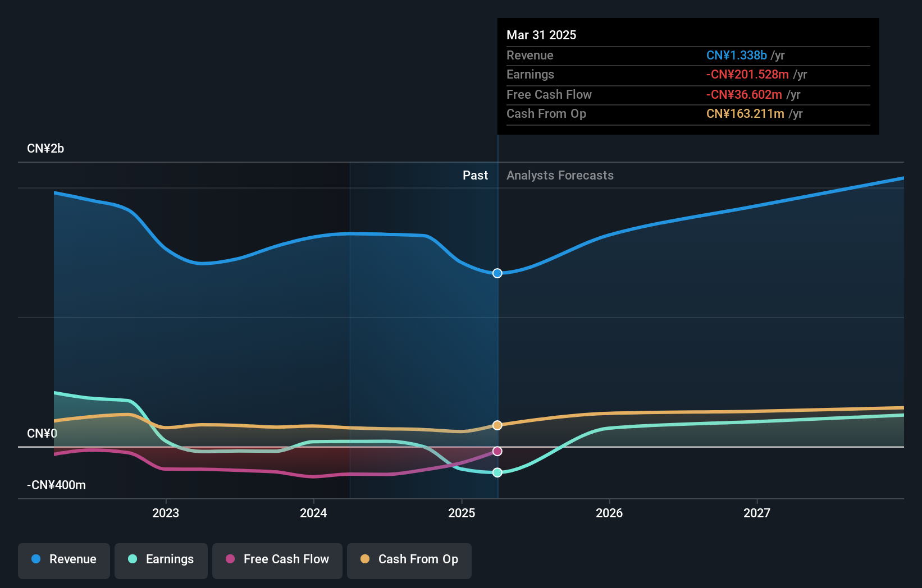Click the 2025 x-axis label
922x588 pixels.
(x=462, y=513)
